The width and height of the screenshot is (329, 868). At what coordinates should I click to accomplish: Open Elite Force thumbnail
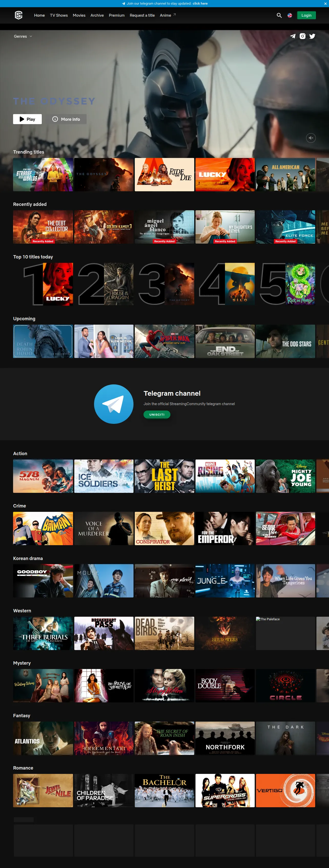click(285, 227)
